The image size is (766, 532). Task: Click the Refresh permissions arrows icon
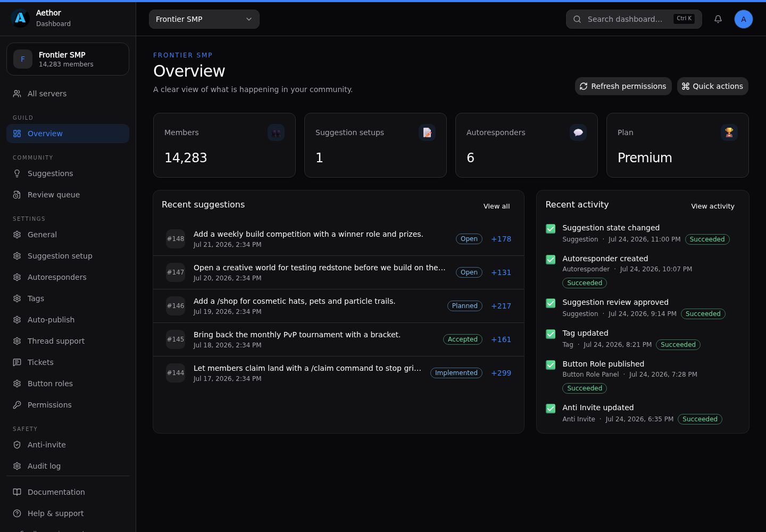click(584, 86)
